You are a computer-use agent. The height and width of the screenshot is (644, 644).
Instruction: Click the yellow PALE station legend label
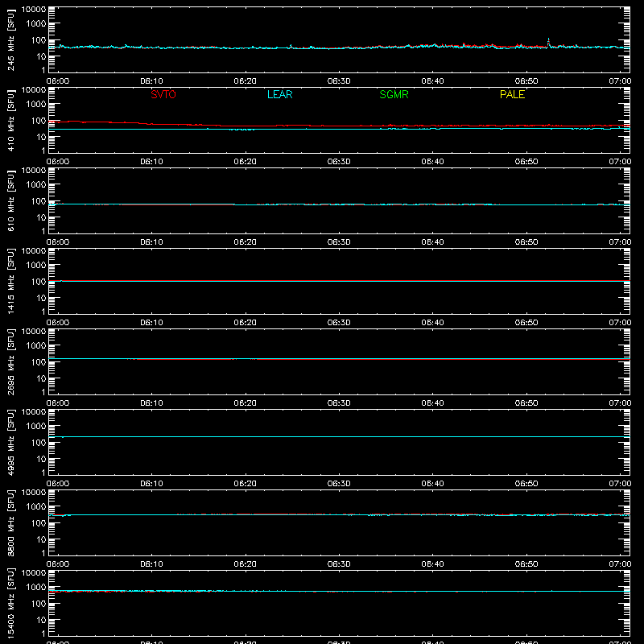click(512, 94)
